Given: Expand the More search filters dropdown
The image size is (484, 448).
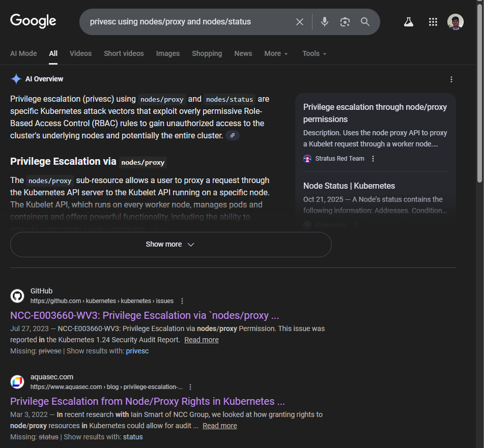Looking at the screenshot, I should (x=276, y=53).
